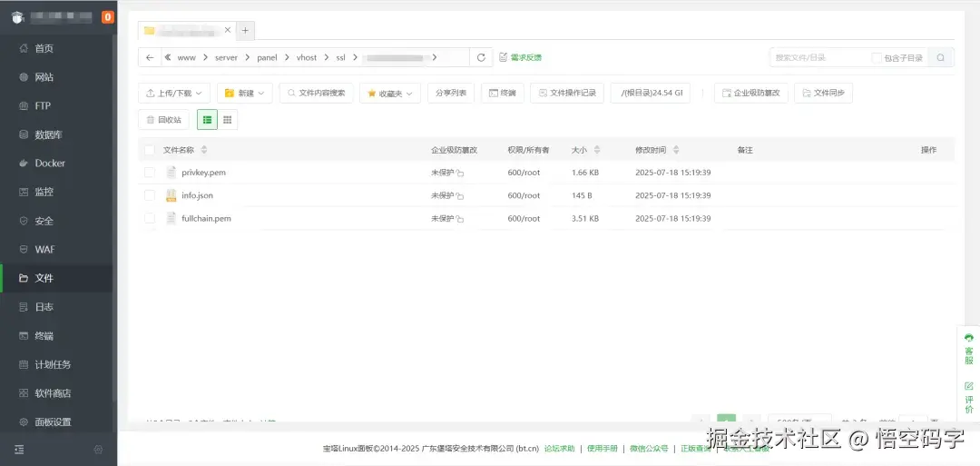Click the info.json file name
Screen dimensions: 980x466
(198, 196)
